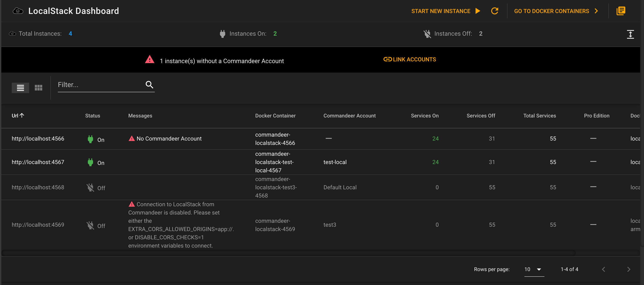Click the search magnifier icon

[149, 85]
